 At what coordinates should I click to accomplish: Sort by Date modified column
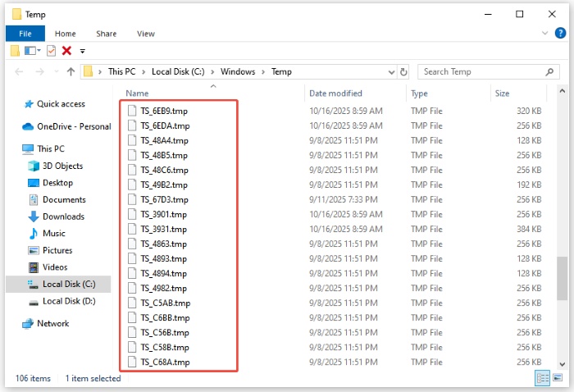(x=335, y=93)
